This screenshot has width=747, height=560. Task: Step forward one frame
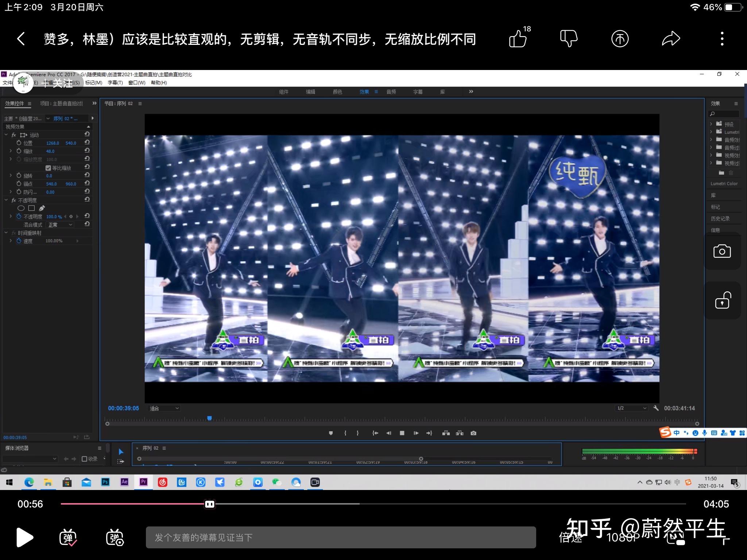pyautogui.click(x=416, y=433)
